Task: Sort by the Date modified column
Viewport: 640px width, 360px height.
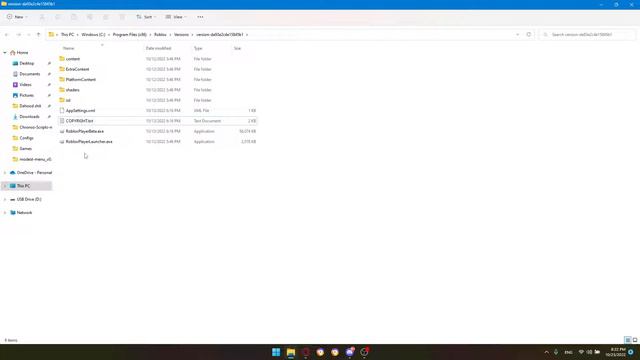Action: click(158, 48)
